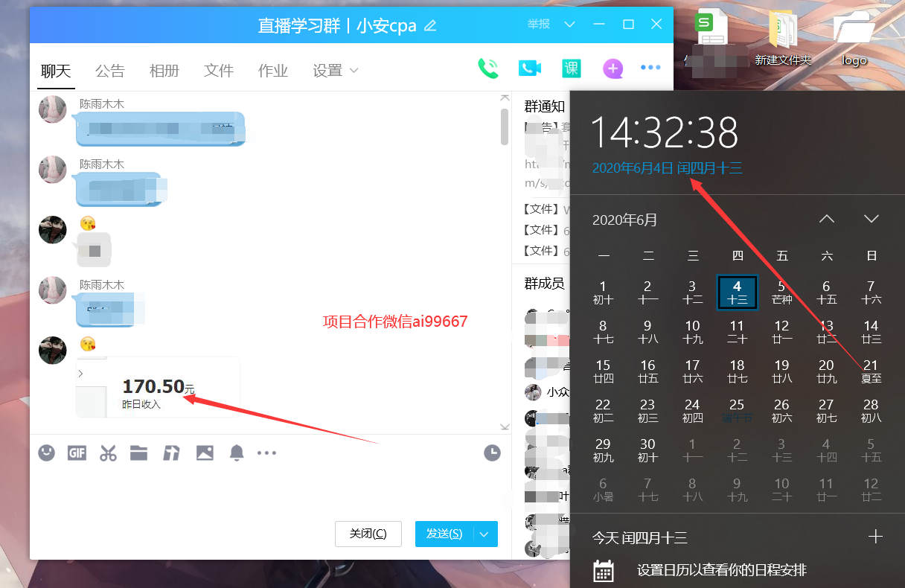Open the green 课 classroom icon
The width and height of the screenshot is (905, 588).
tap(571, 68)
